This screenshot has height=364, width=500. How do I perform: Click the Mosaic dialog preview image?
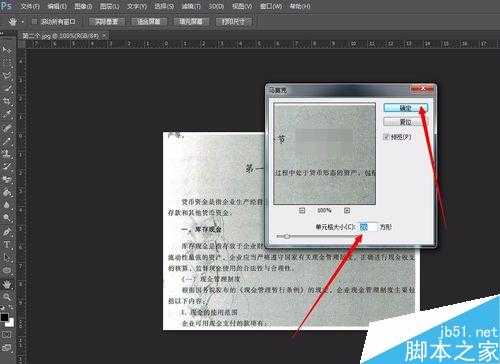pos(324,154)
